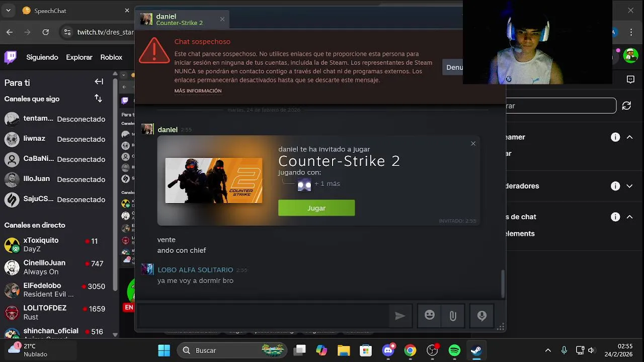Open the Windows Start menu
This screenshot has width=644, height=362.
[x=164, y=350]
